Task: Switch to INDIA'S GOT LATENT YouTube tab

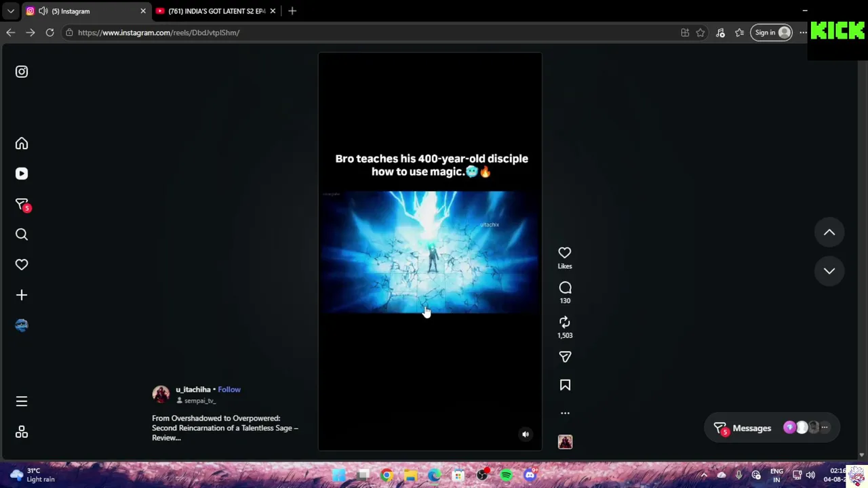Action: [216, 11]
